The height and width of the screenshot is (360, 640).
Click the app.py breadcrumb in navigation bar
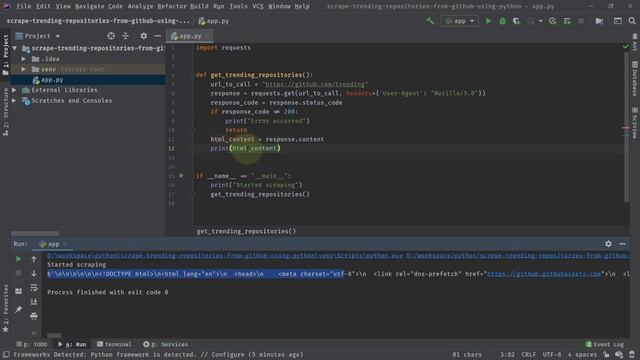pos(213,21)
